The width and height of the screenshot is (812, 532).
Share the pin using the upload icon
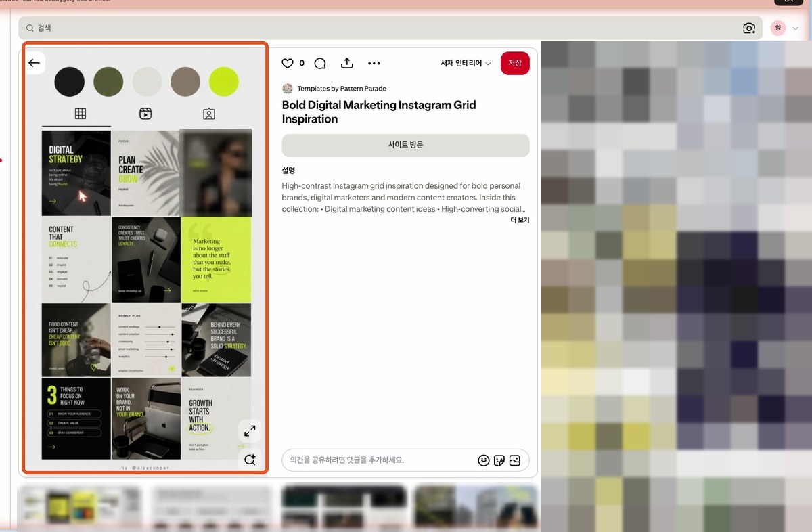pos(347,63)
